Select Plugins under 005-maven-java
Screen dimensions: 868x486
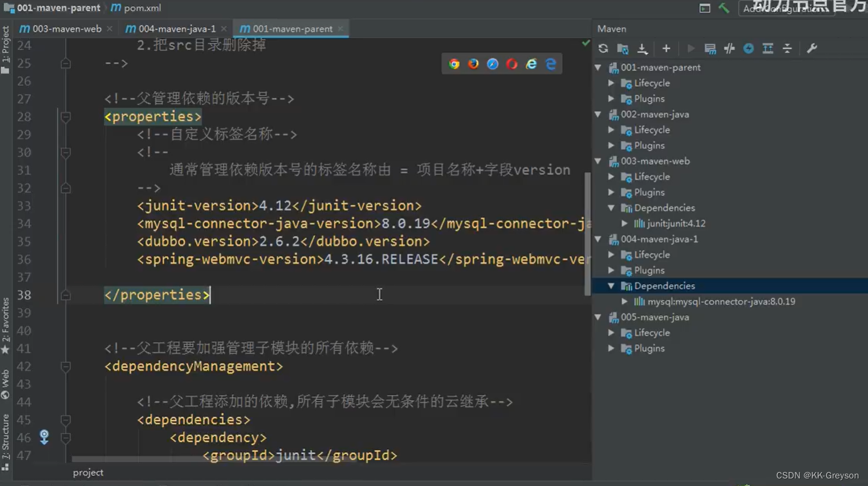pos(649,348)
